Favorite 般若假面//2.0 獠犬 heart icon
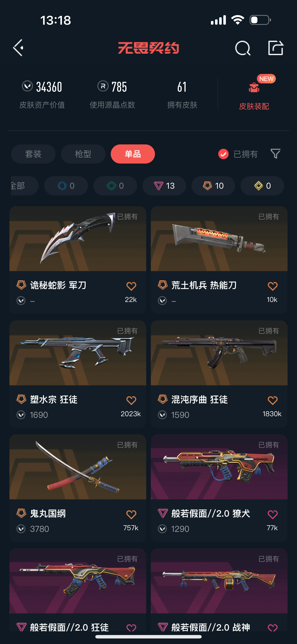The height and width of the screenshot is (644, 297). coord(273,515)
